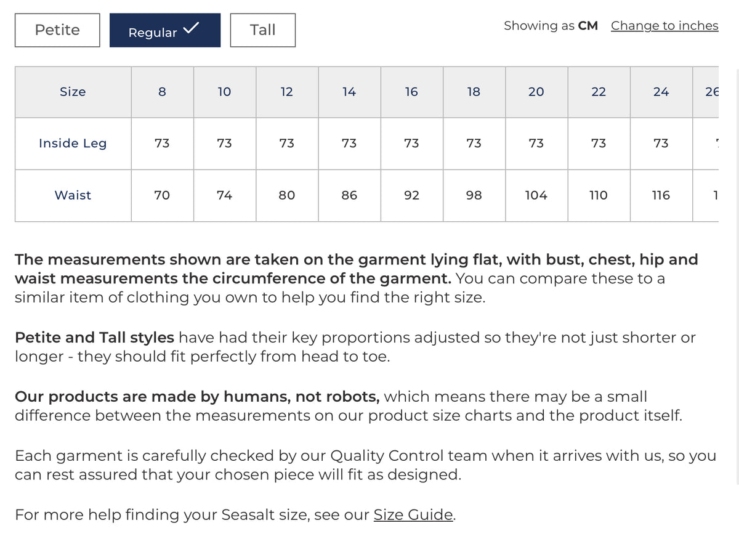Select the Tall fit option
739x560 pixels.
tap(263, 30)
